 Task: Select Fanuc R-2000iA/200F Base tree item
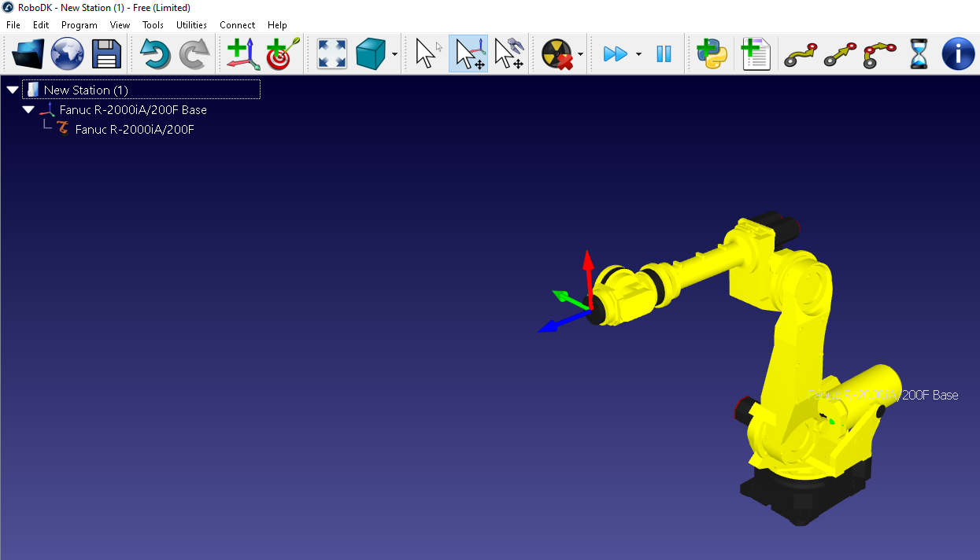tap(133, 110)
